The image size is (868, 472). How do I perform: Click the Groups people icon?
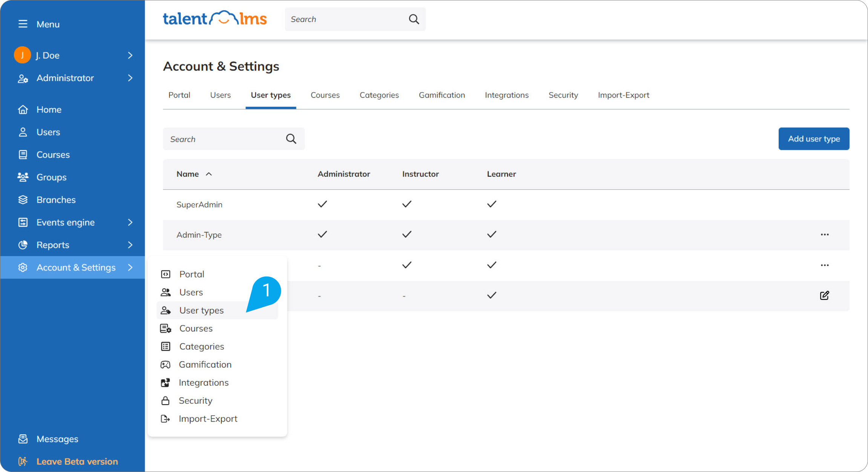(x=23, y=177)
